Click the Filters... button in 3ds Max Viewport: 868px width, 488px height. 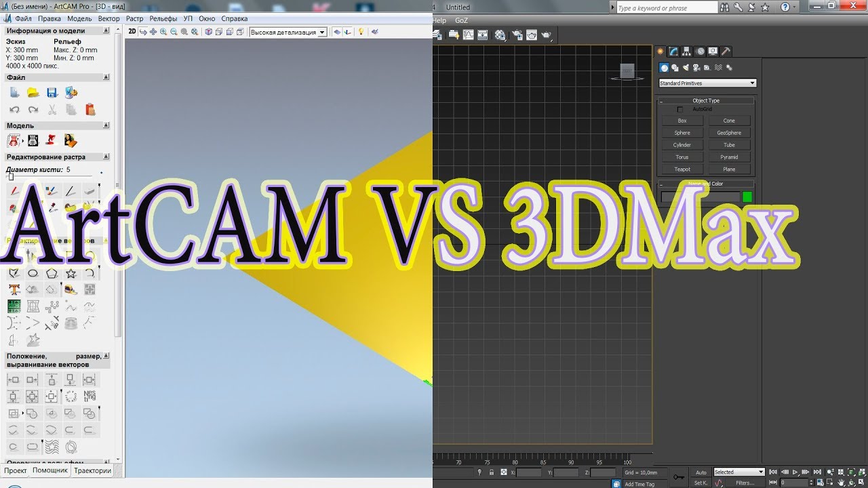745,483
